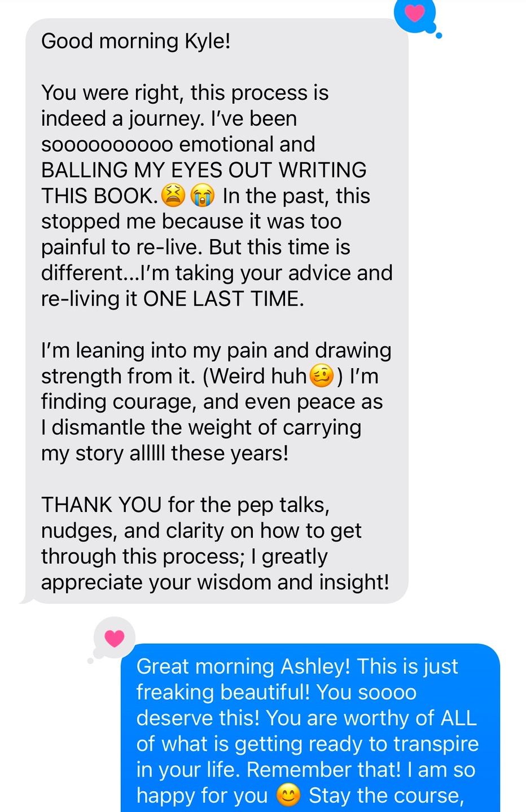The image size is (526, 812).
Task: Tap the heart reaction on gray message
Action: pos(415,13)
